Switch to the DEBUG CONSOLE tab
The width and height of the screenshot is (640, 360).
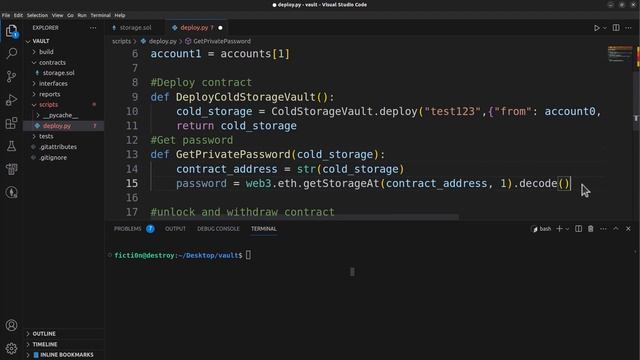218,229
